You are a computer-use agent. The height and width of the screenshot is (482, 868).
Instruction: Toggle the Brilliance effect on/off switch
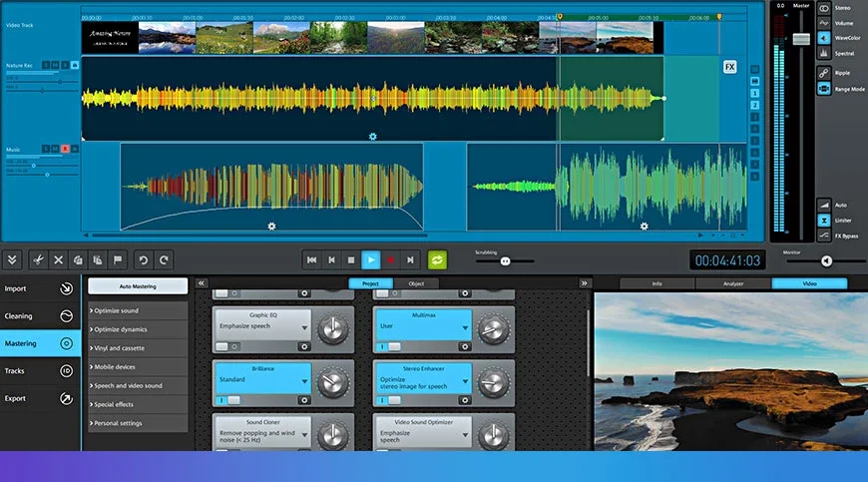227,399
